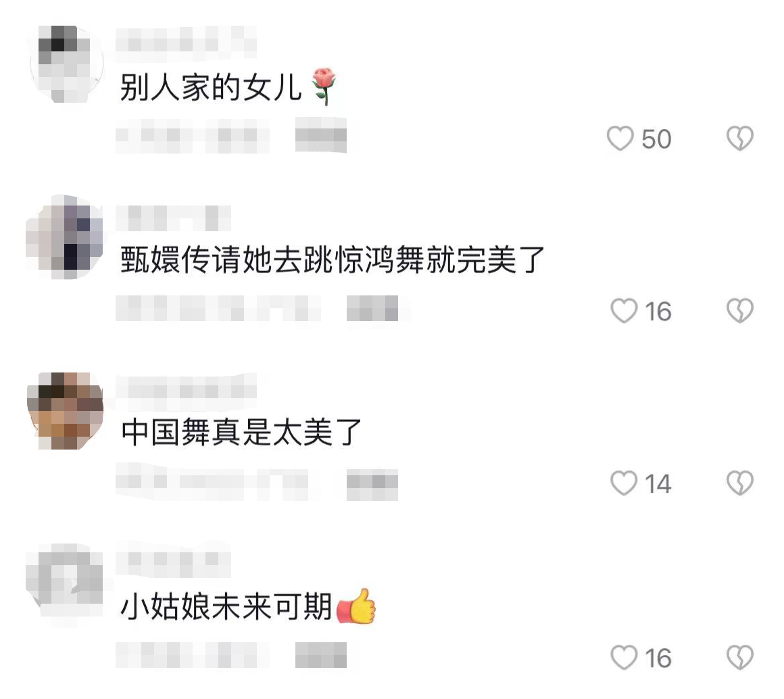784x699 pixels.
Task: Click reply button under 别人家的女儿 comment
Action: coord(320,135)
